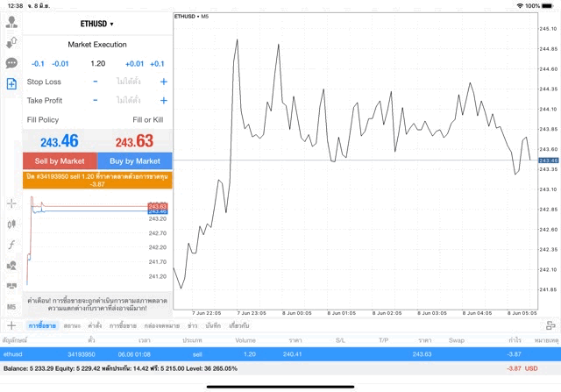Click Sell by Market button
Screen dimensions: 561x392
(x=60, y=160)
